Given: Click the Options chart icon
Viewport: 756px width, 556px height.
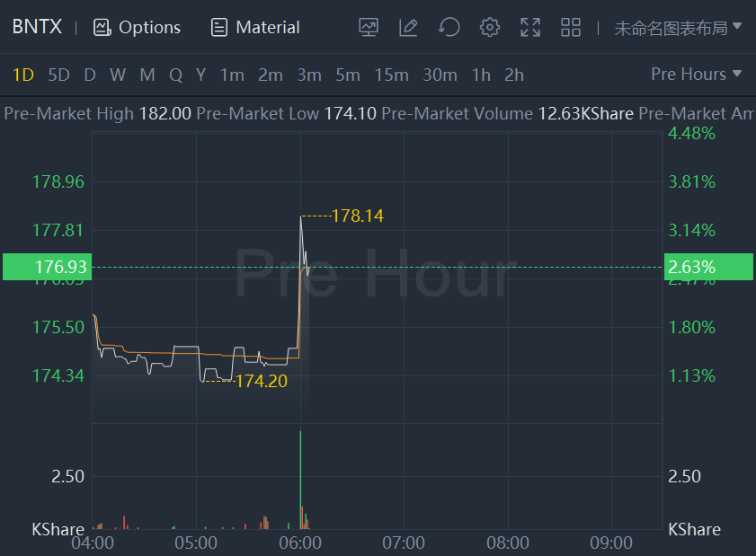Looking at the screenshot, I should pos(102,27).
